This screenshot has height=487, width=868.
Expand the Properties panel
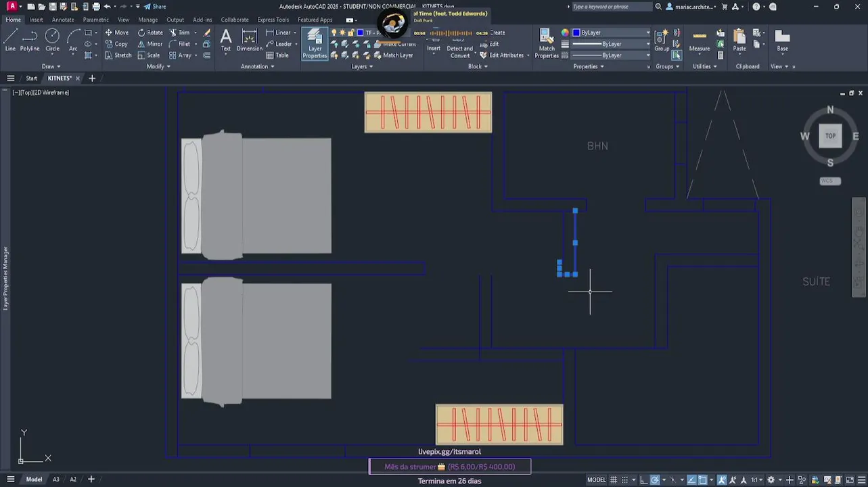589,66
